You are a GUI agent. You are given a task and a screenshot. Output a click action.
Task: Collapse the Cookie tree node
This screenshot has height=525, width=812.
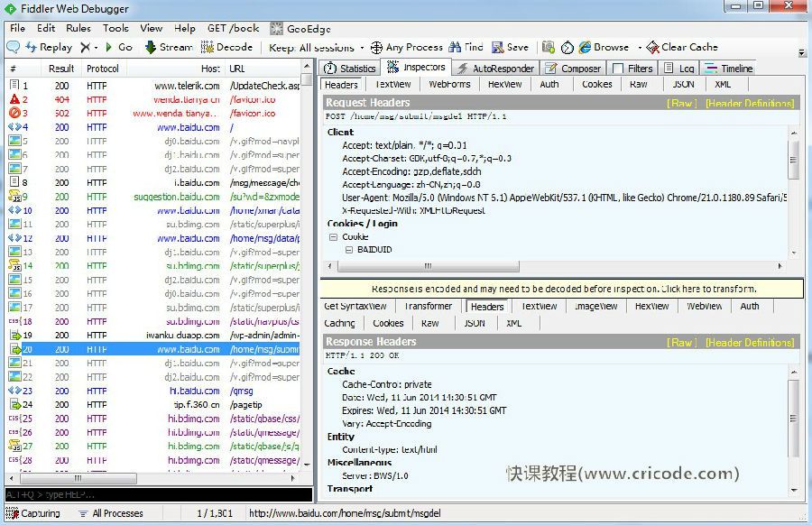(x=334, y=236)
